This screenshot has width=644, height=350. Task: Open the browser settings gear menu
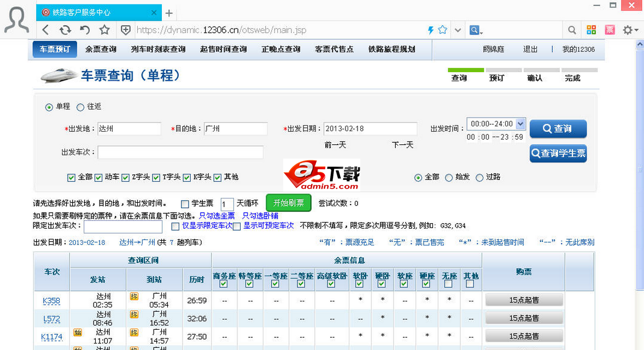tap(628, 30)
